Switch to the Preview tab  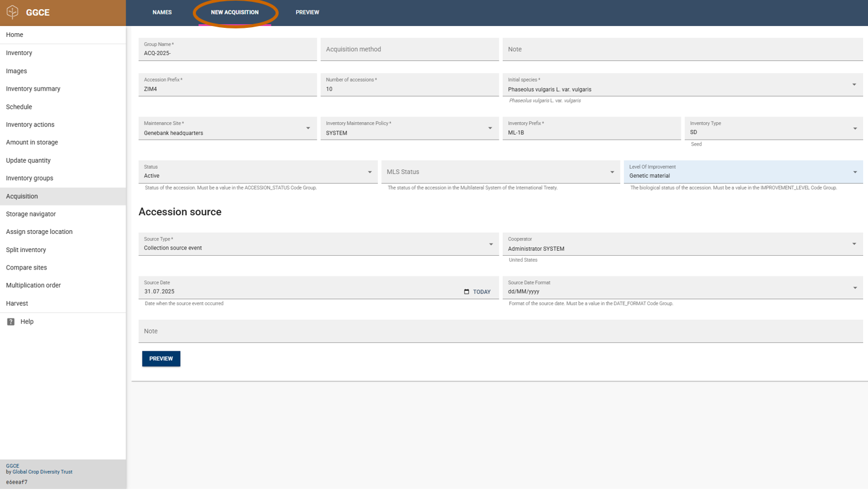pyautogui.click(x=307, y=13)
